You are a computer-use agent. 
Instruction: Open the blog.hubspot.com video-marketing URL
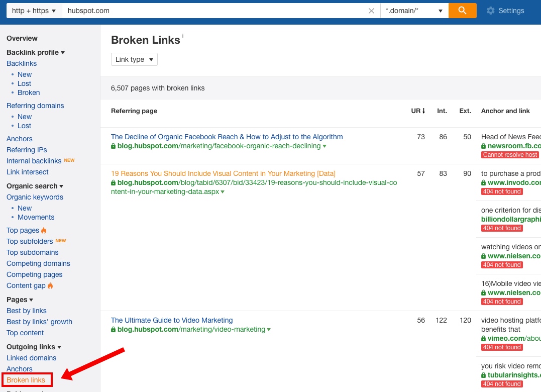(191, 330)
